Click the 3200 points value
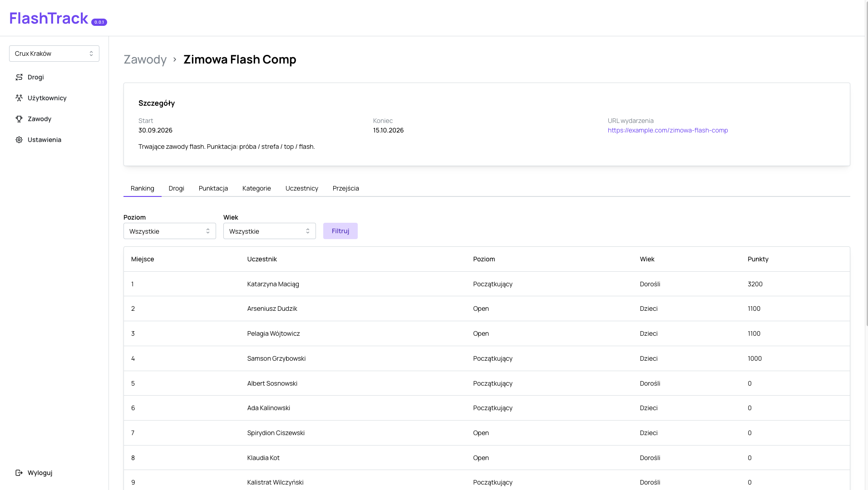Image resolution: width=868 pixels, height=490 pixels. click(x=755, y=284)
